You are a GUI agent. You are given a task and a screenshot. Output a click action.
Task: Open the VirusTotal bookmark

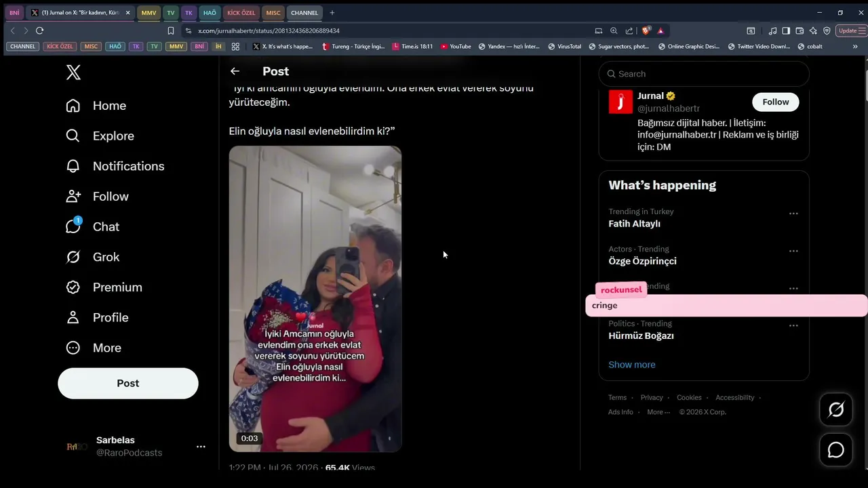pyautogui.click(x=564, y=47)
